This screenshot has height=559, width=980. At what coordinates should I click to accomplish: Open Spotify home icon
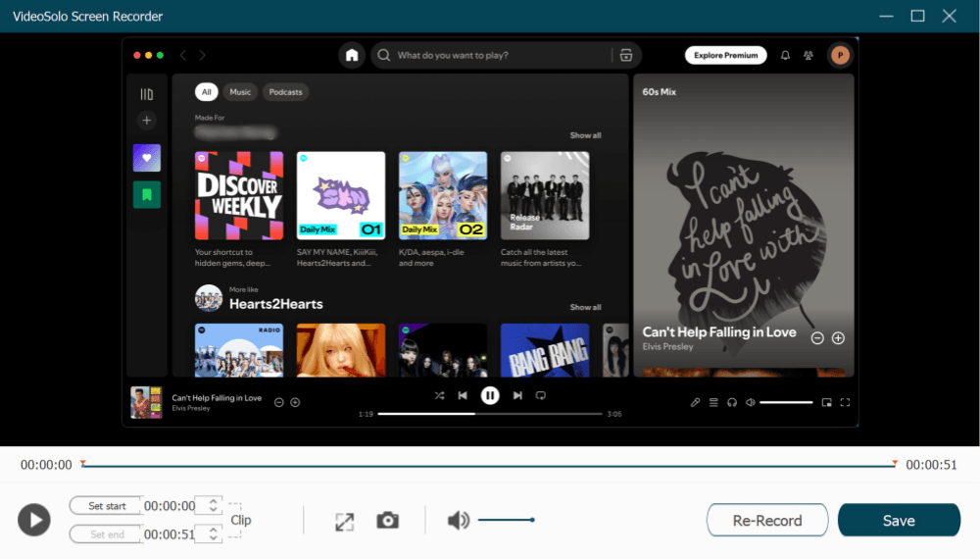352,55
